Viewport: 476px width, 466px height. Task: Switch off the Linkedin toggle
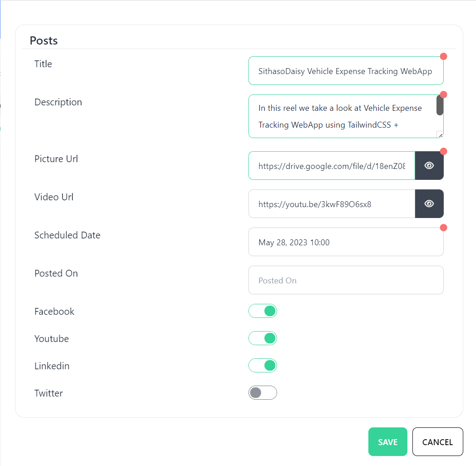click(x=263, y=366)
